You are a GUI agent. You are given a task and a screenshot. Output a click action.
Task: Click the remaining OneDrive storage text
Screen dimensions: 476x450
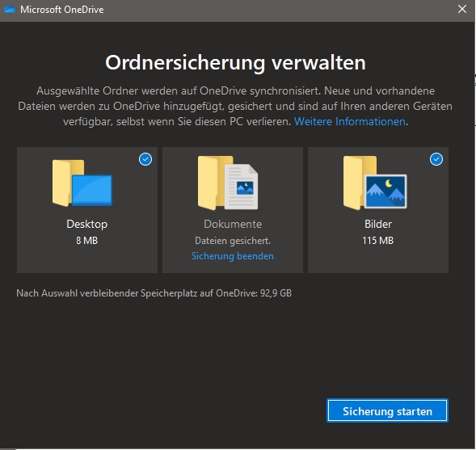[154, 293]
